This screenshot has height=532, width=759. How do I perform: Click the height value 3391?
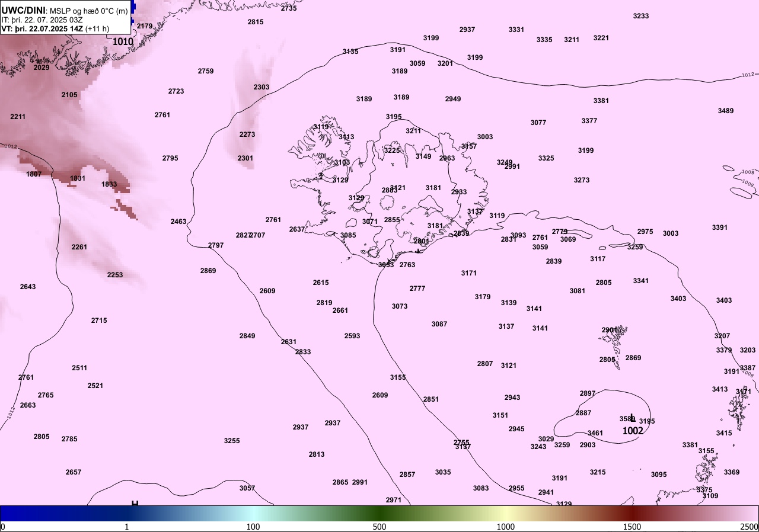(x=720, y=227)
